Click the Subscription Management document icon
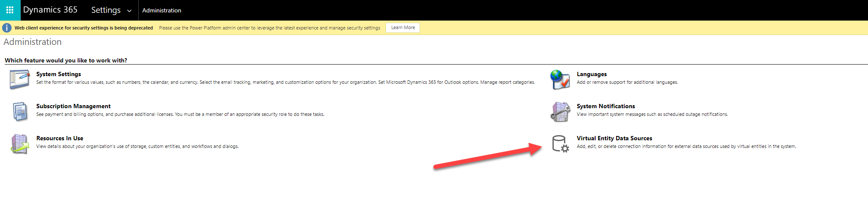Screen dimensions: 868x198 (20, 112)
